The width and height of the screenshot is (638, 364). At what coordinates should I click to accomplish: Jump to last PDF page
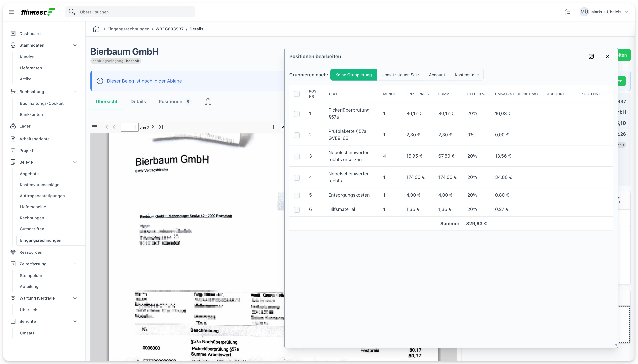[161, 127]
